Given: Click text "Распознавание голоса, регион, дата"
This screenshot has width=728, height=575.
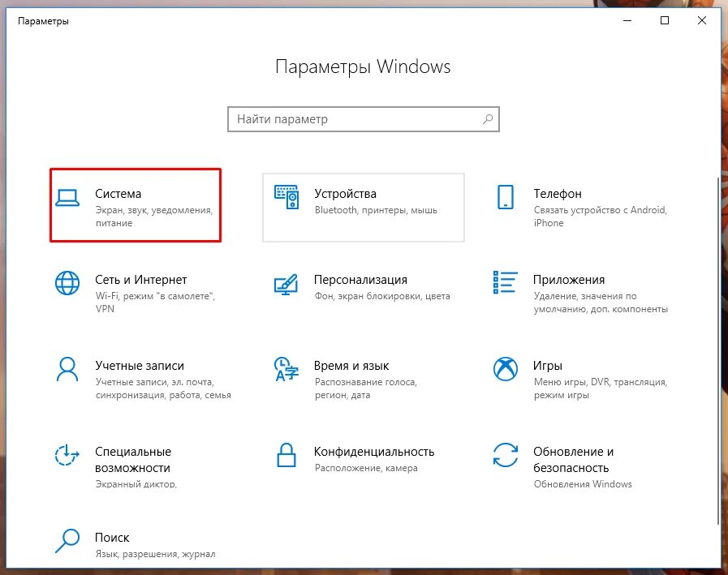Looking at the screenshot, I should (366, 388).
